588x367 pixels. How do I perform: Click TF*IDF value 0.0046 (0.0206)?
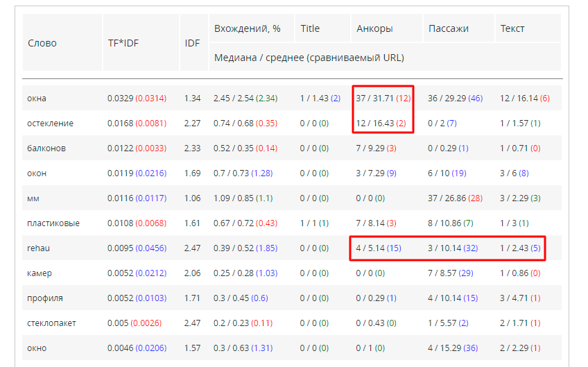point(137,348)
